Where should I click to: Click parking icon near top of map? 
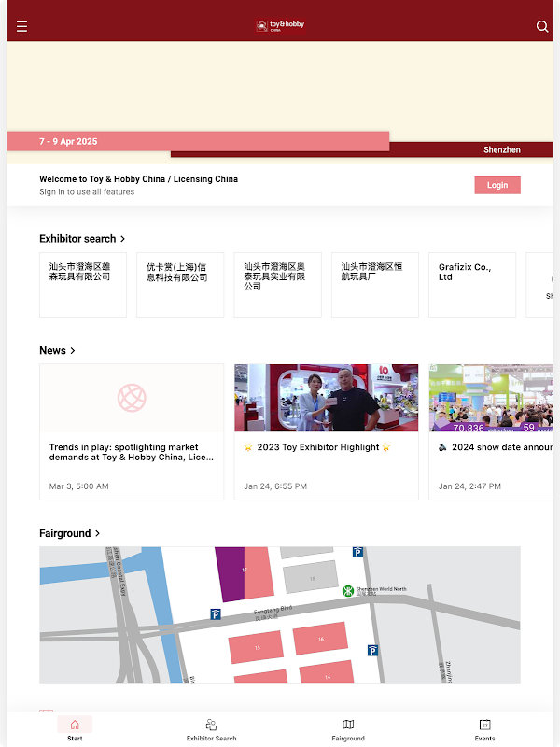click(x=357, y=552)
